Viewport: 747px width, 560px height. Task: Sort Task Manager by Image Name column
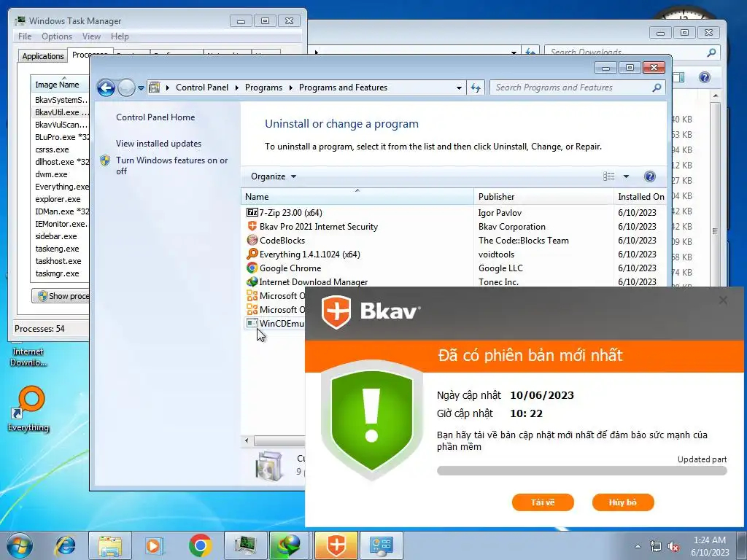(x=60, y=85)
